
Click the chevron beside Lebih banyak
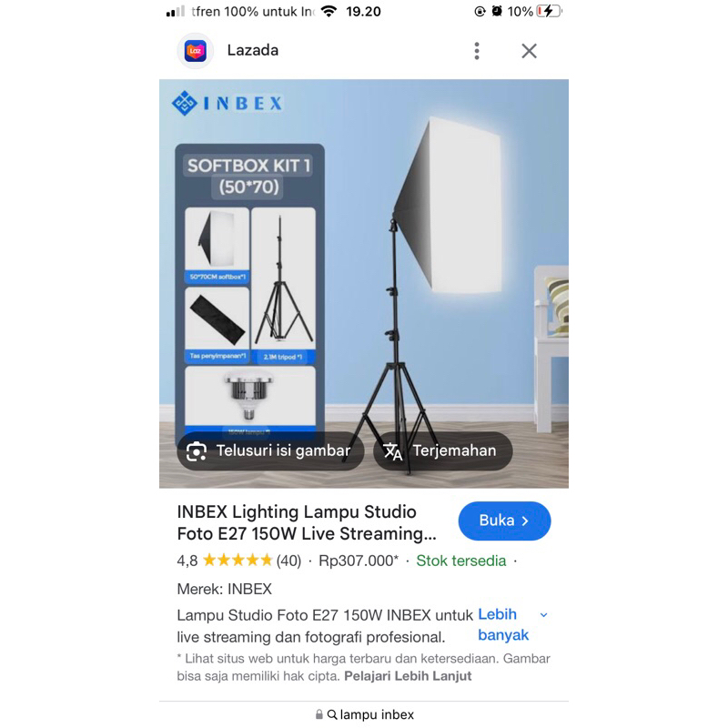[543, 615]
